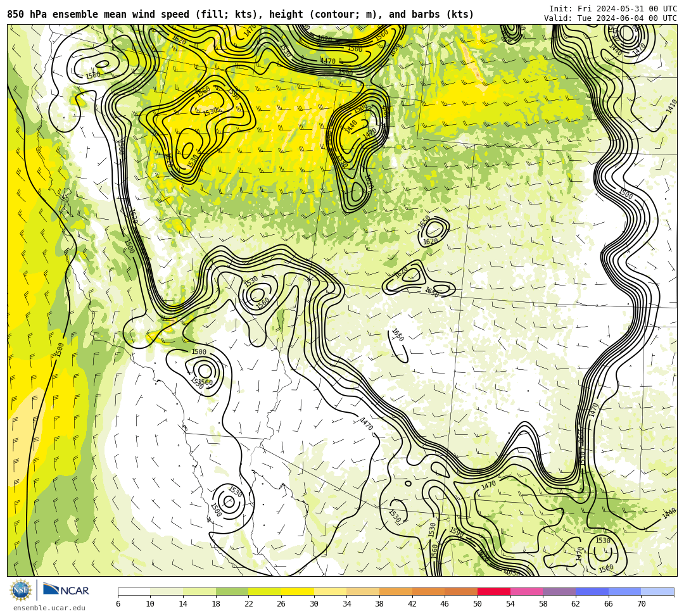Pick the red 50–54 kts swatch
This screenshot has width=684, height=616.
click(494, 591)
